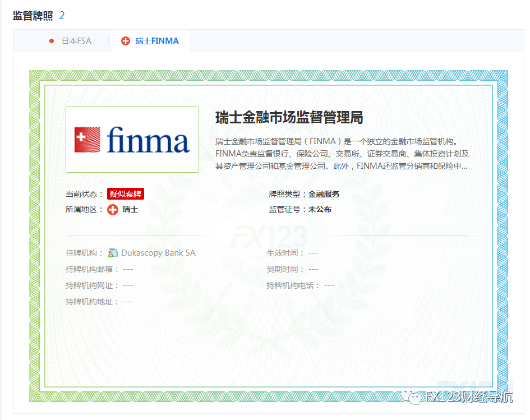Click the license count 2 beside 监管牌照
The height and width of the screenshot is (420, 530).
click(x=62, y=15)
